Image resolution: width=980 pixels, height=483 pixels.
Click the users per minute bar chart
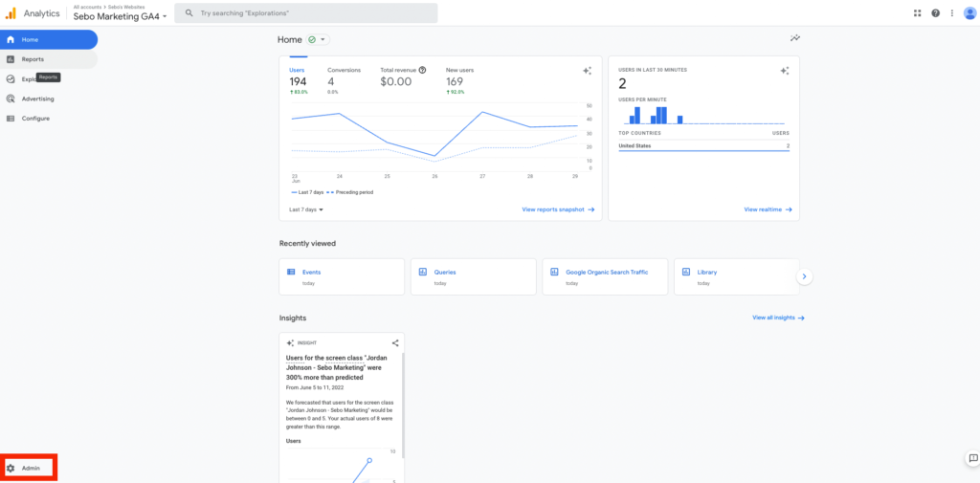[x=703, y=115]
